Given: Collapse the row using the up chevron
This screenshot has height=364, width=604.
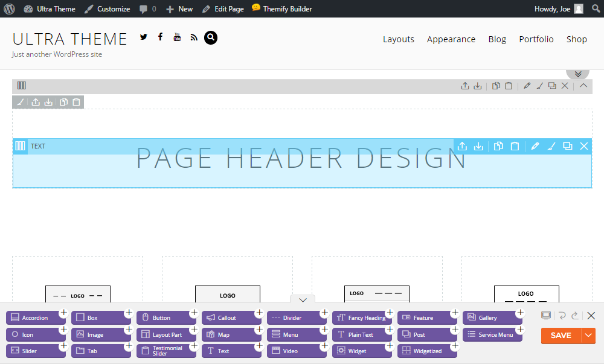Looking at the screenshot, I should click(583, 86).
